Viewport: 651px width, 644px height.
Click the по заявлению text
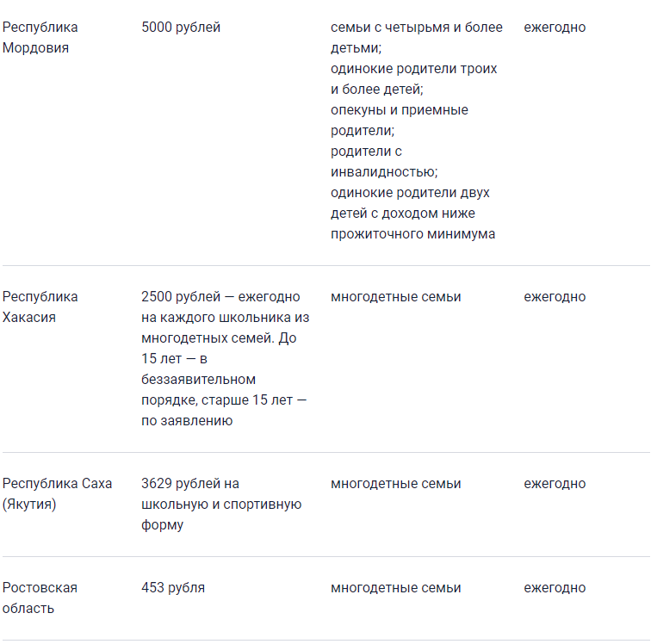[187, 421]
